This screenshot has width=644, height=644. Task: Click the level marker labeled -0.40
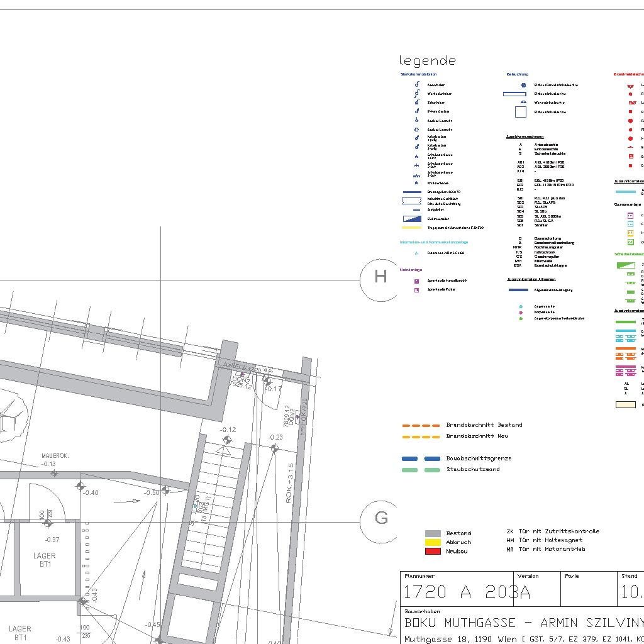tap(80, 486)
